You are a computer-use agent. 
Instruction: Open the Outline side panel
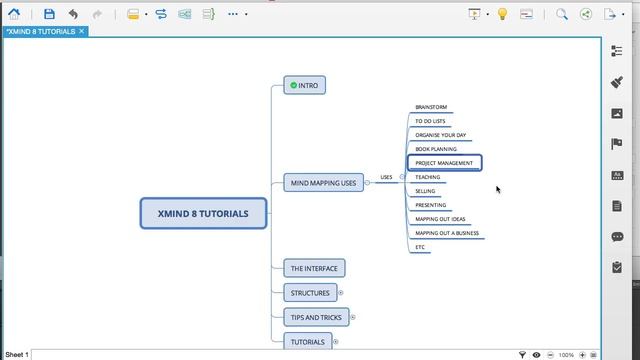617,51
